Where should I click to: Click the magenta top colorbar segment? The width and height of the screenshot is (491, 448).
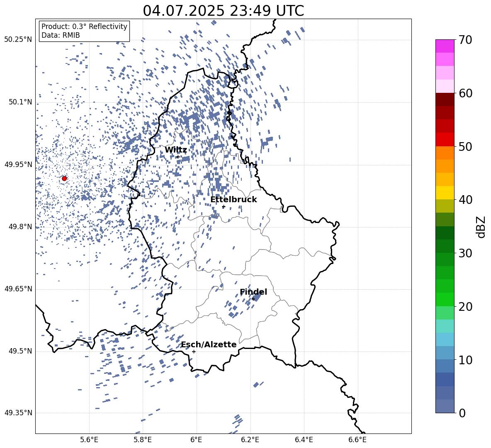[445, 46]
